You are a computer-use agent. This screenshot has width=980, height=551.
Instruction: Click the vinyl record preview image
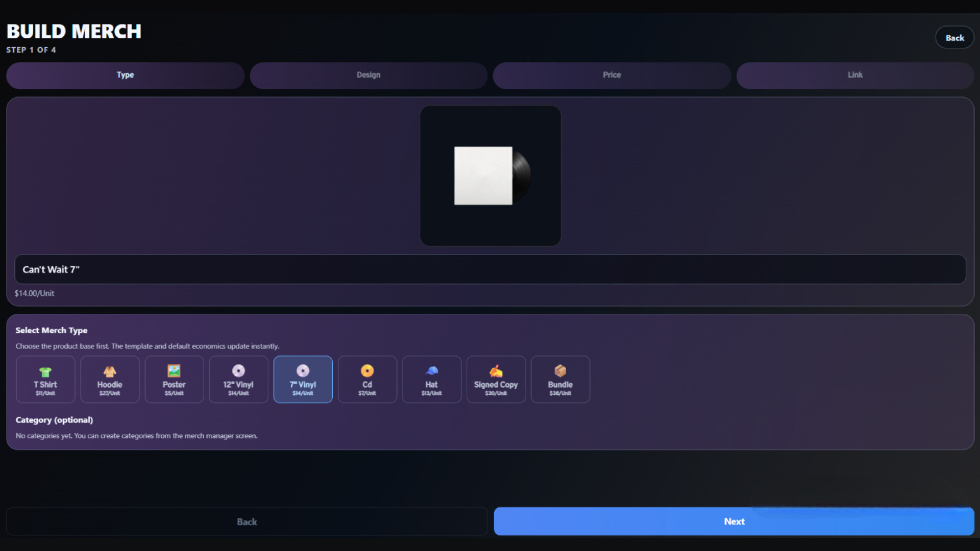coord(491,176)
